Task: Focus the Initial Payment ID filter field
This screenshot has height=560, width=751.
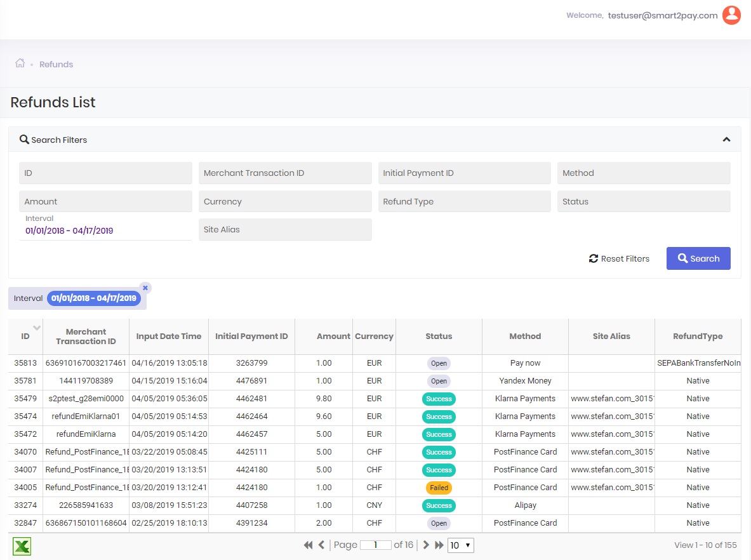Action: pyautogui.click(x=465, y=173)
